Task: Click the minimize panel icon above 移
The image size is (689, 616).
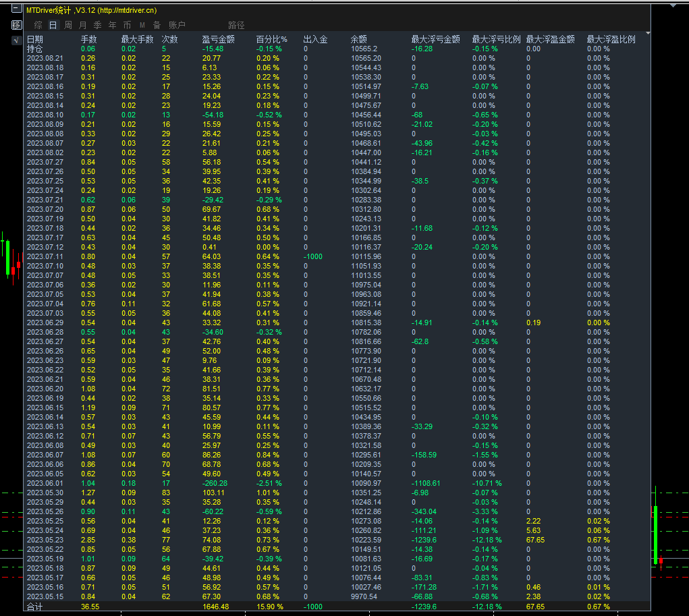Action: pos(17,10)
